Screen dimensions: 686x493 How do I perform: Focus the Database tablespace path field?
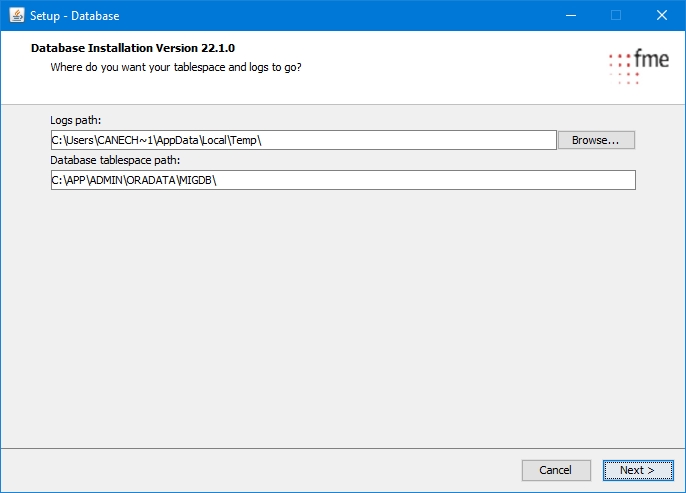(x=400, y=180)
